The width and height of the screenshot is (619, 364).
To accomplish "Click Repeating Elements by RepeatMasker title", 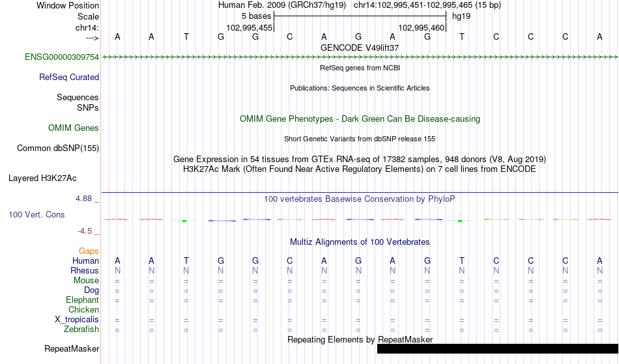I will [x=360, y=339].
